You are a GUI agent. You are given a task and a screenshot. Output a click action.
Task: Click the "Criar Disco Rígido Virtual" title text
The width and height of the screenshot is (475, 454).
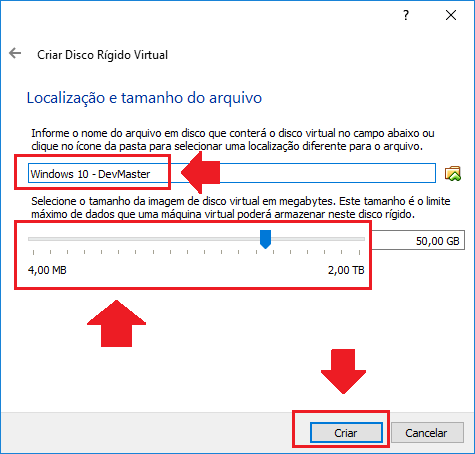[102, 55]
